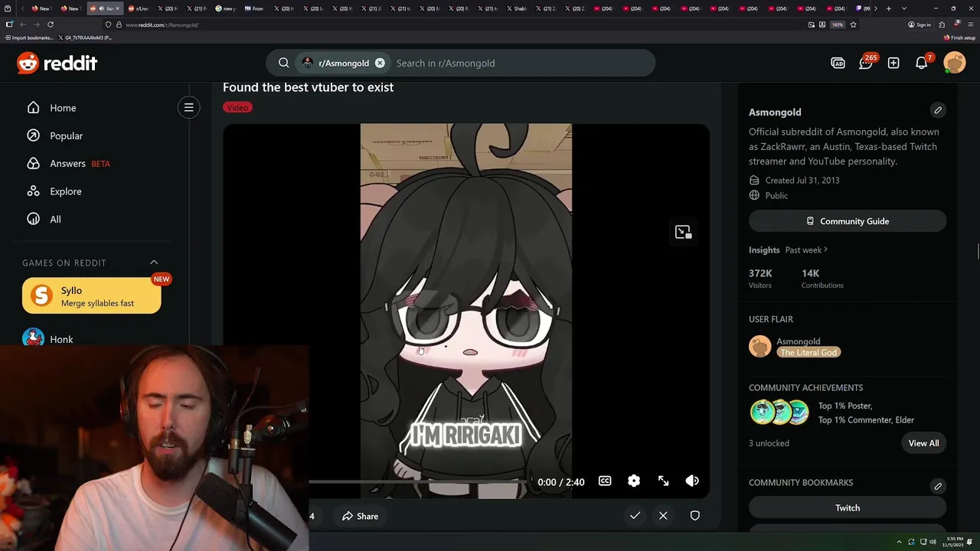This screenshot has width=980, height=551.
Task: Share the post
Action: click(x=360, y=516)
